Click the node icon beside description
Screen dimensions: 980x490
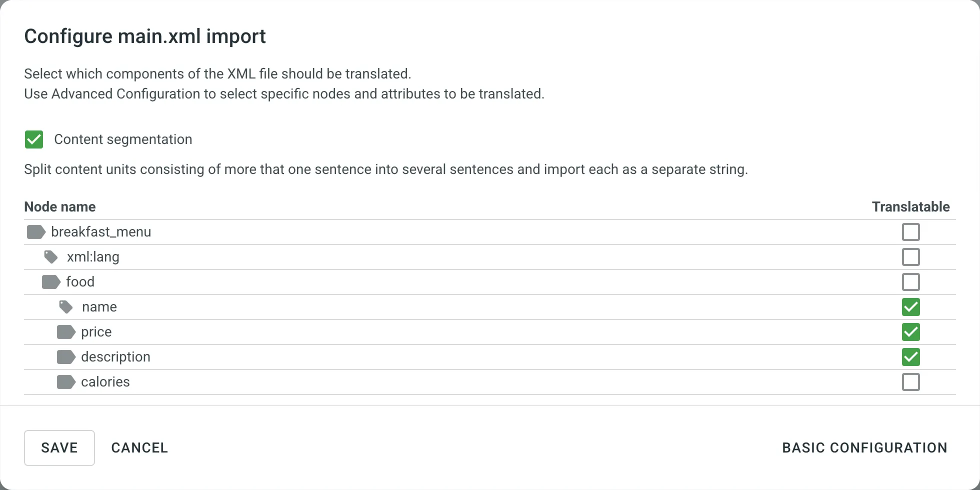(65, 356)
